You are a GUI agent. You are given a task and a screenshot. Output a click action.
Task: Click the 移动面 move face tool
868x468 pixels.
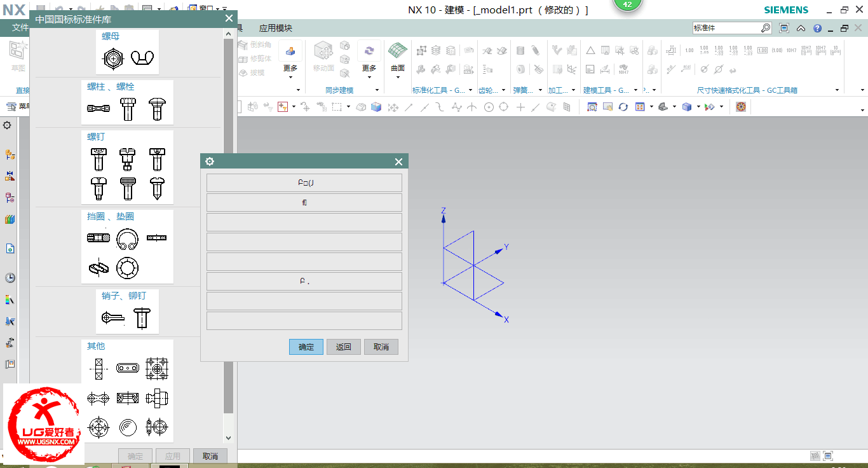(x=323, y=52)
